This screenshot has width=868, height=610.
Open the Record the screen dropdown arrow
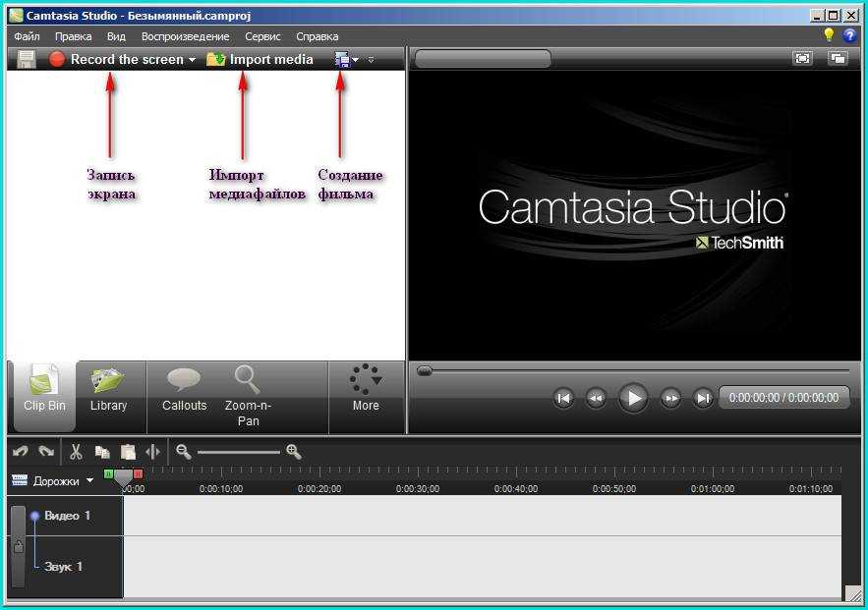coord(192,60)
